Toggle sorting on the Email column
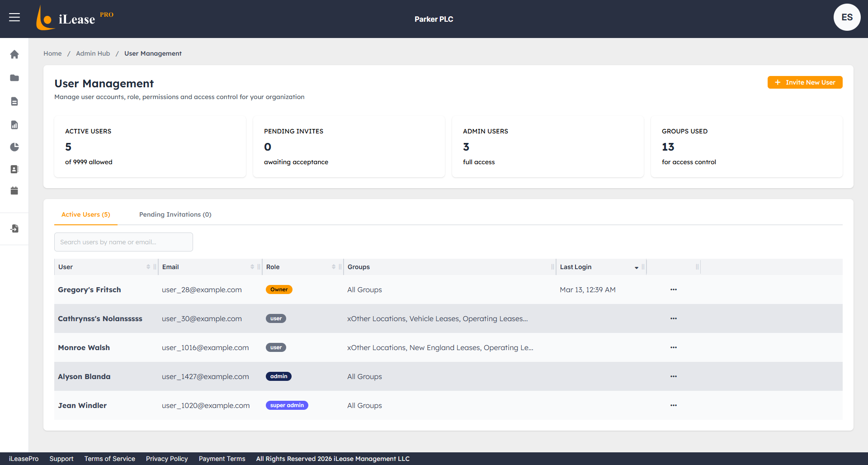The image size is (868, 465). 253,267
